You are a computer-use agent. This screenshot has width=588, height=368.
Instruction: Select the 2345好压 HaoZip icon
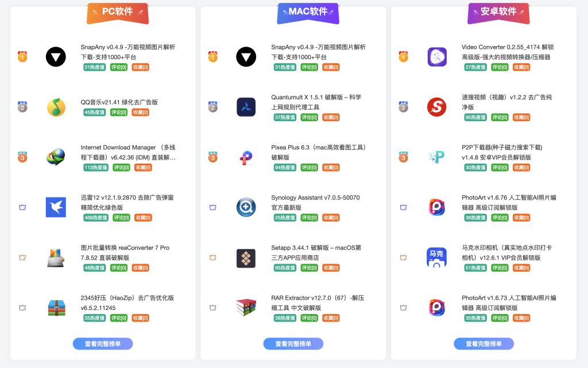coord(57,308)
